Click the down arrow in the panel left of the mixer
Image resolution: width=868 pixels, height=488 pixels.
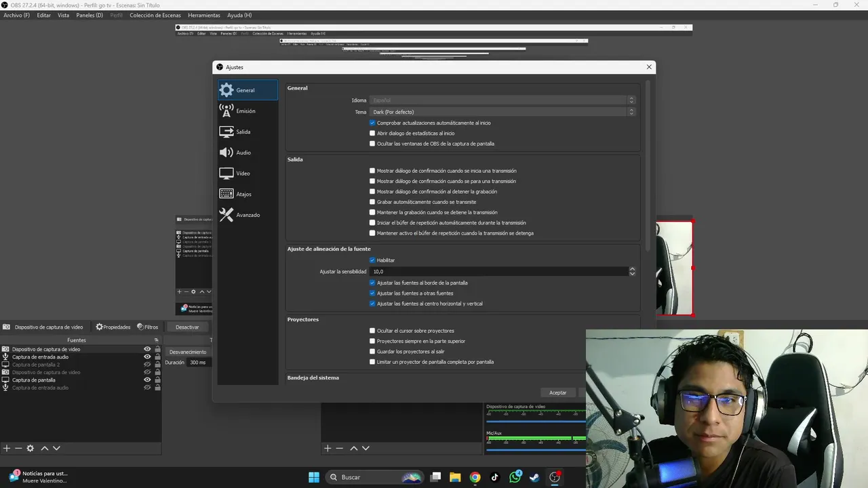click(366, 448)
